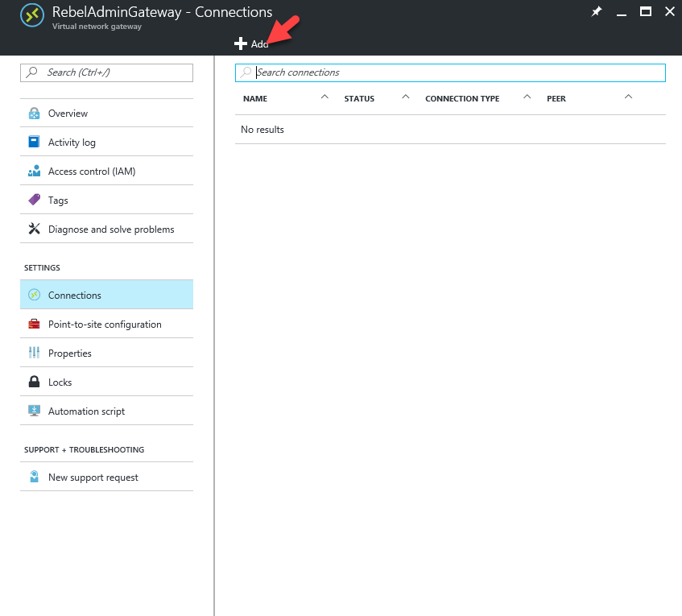
Task: Click the Access control people icon
Action: click(x=34, y=171)
